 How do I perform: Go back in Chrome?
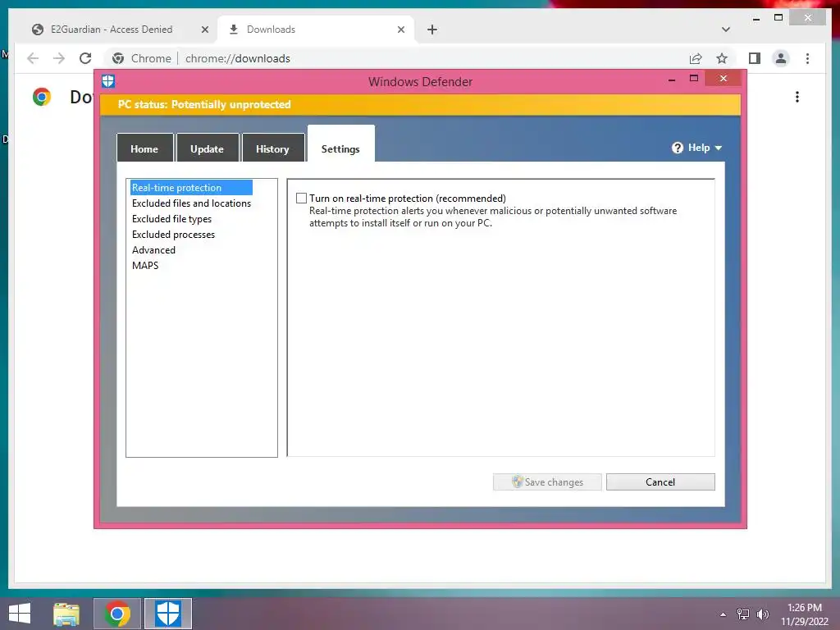pos(33,58)
